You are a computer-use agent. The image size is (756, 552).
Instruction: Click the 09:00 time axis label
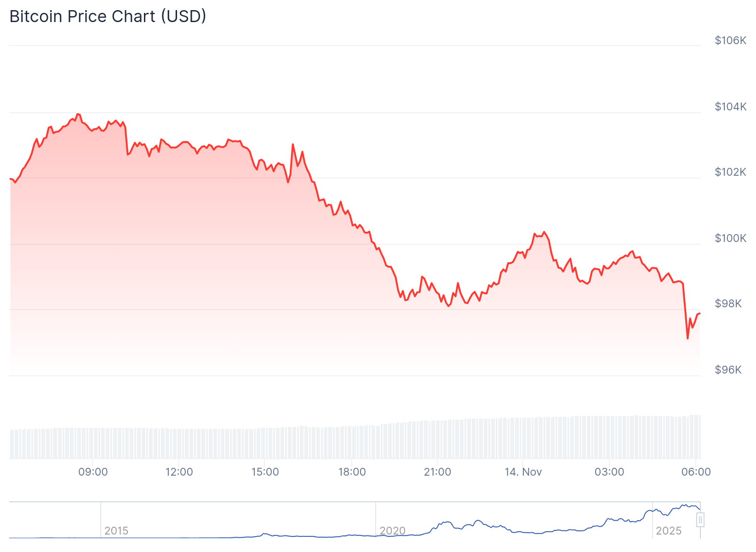93,472
